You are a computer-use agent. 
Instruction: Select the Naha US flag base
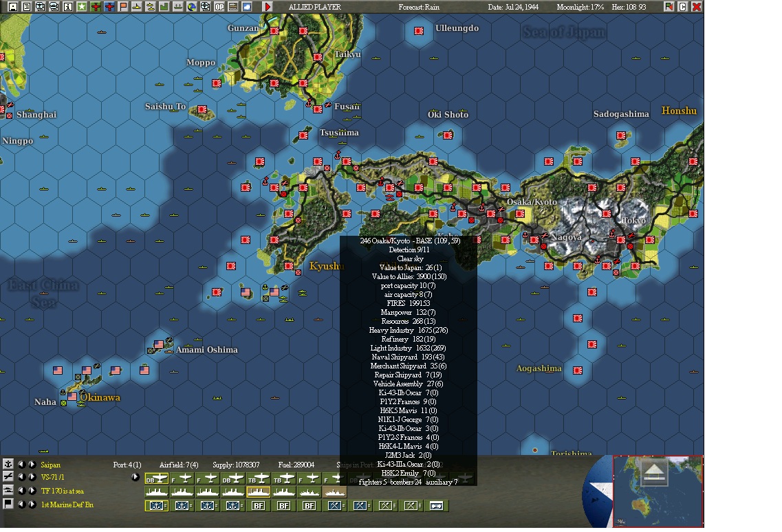coord(72,397)
